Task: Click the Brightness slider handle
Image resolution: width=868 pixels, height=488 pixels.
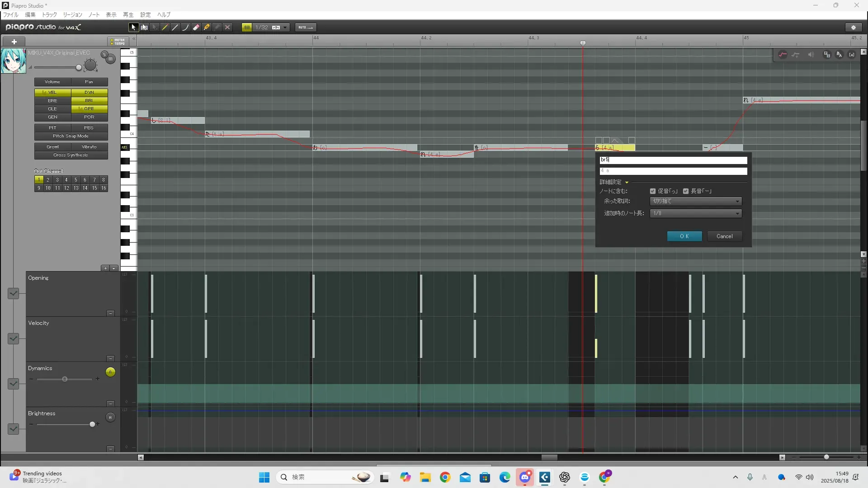Action: coord(92,424)
